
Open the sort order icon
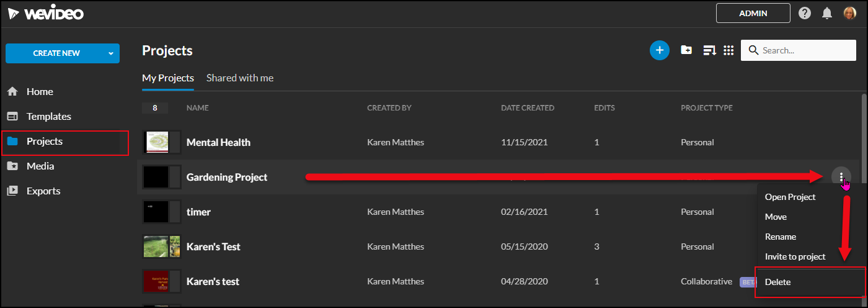click(x=709, y=50)
